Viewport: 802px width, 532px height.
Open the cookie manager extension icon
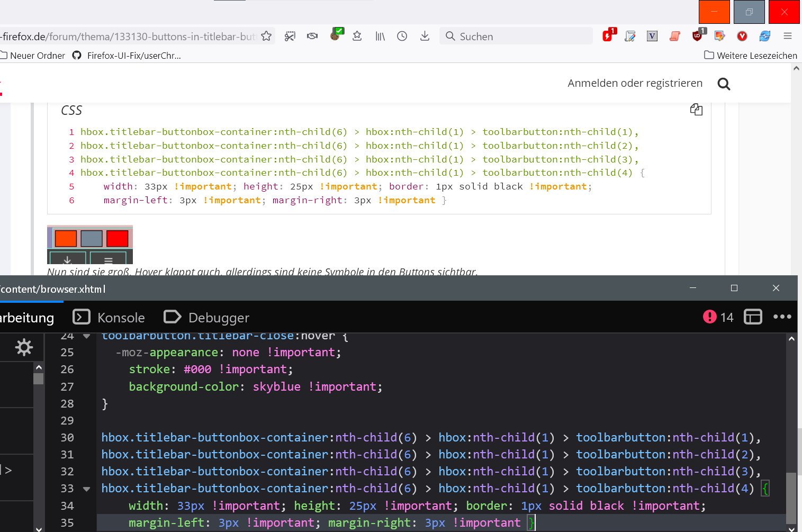click(x=336, y=35)
